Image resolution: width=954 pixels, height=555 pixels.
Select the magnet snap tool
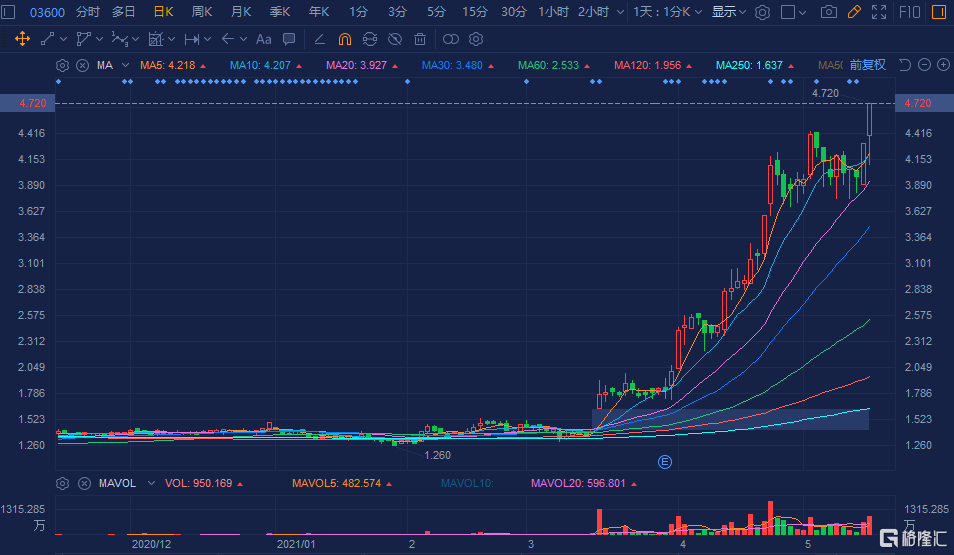click(345, 39)
